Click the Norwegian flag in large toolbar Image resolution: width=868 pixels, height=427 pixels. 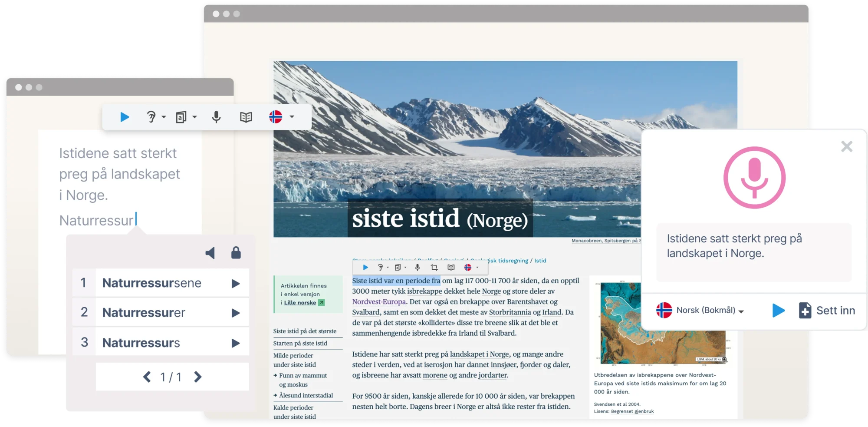(x=276, y=117)
